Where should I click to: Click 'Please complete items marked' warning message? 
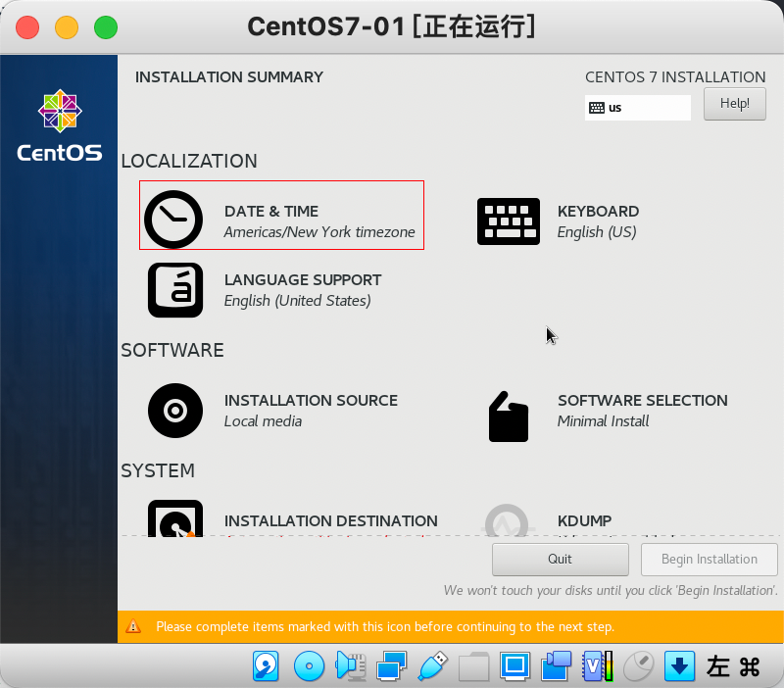385,626
